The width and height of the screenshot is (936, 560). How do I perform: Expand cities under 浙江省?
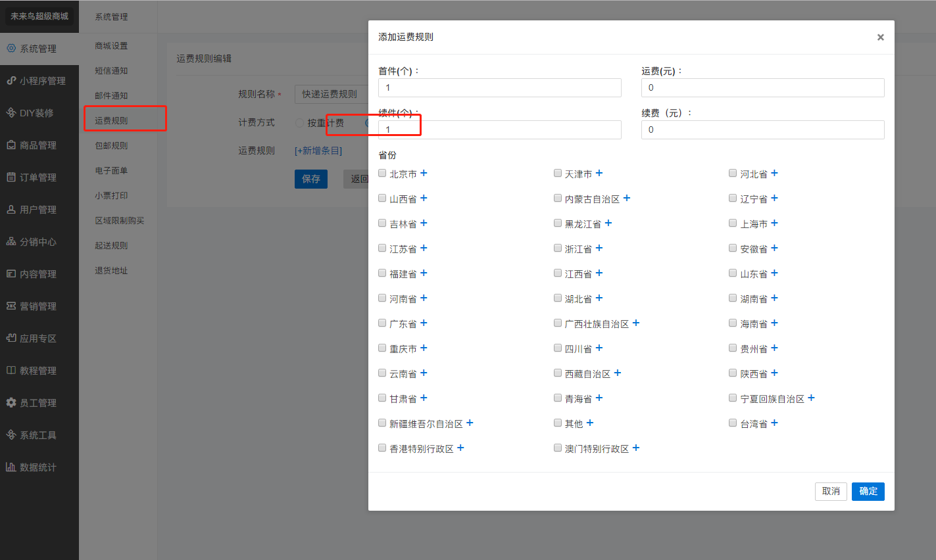pyautogui.click(x=599, y=248)
